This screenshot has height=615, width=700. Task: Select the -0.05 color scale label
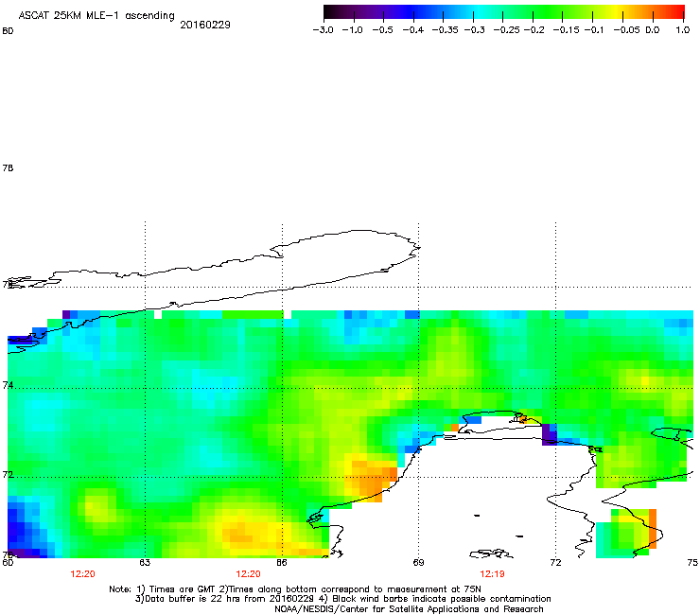[x=626, y=30]
